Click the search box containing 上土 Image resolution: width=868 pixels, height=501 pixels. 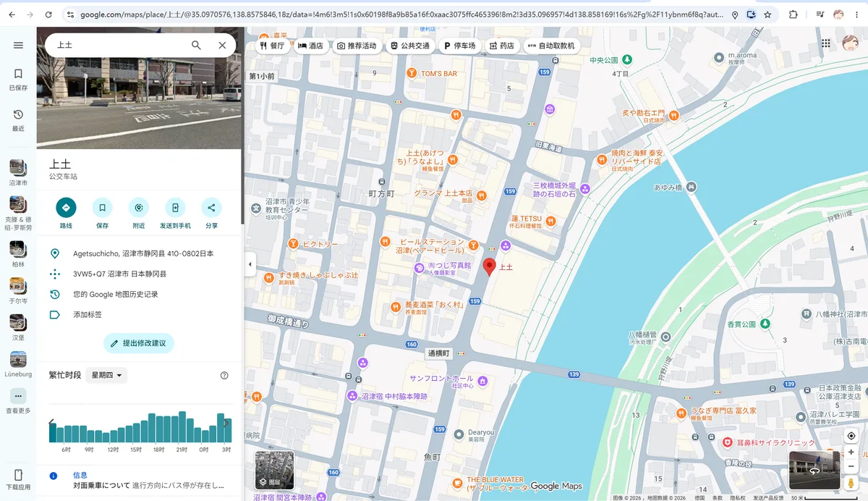116,45
